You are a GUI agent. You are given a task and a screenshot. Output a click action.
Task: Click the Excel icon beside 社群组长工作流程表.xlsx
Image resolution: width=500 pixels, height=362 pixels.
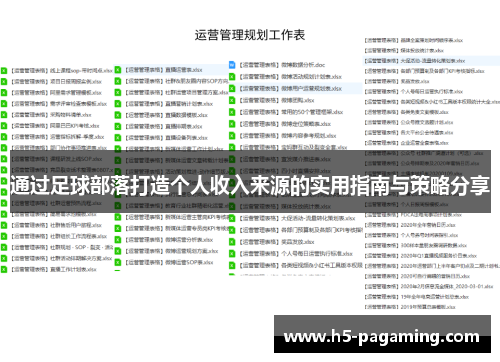pos(4,236)
